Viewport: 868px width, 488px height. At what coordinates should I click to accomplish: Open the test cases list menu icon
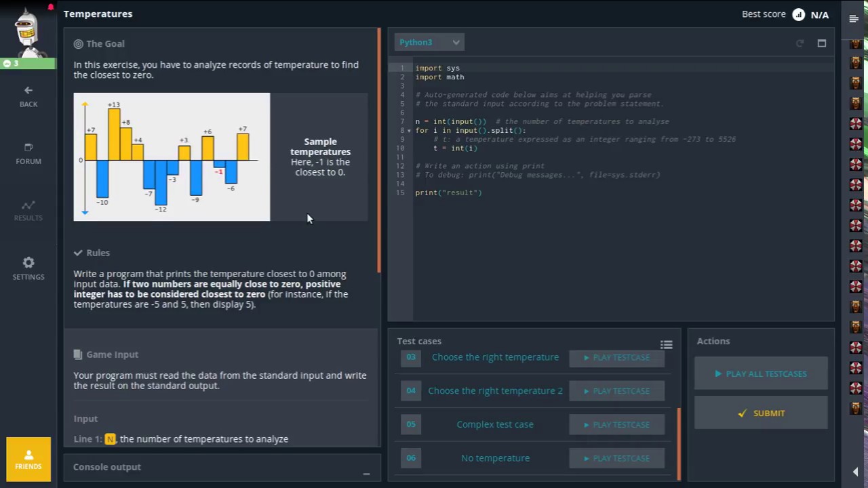click(667, 345)
